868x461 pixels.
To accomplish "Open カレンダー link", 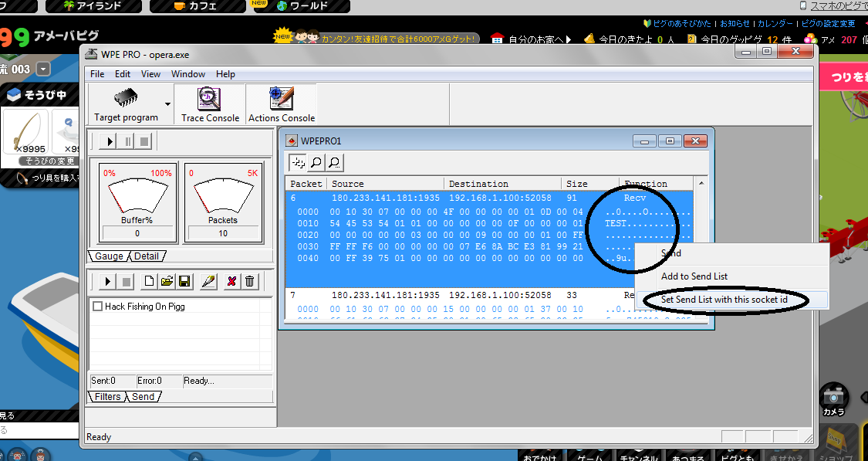I will coord(775,23).
